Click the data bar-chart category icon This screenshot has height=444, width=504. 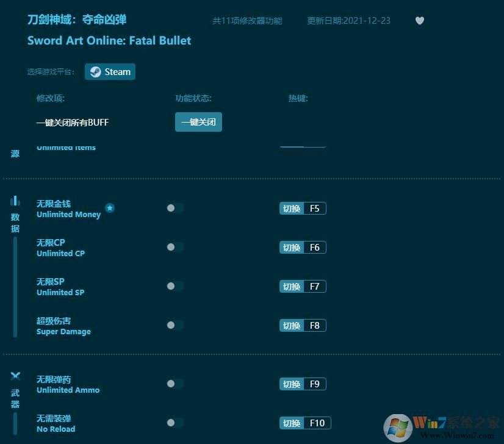(15, 201)
